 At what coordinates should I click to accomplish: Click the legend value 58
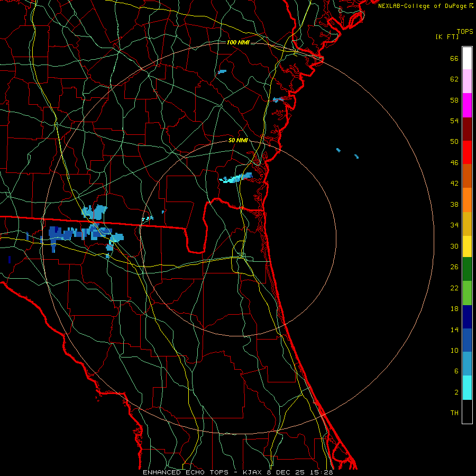click(x=454, y=100)
